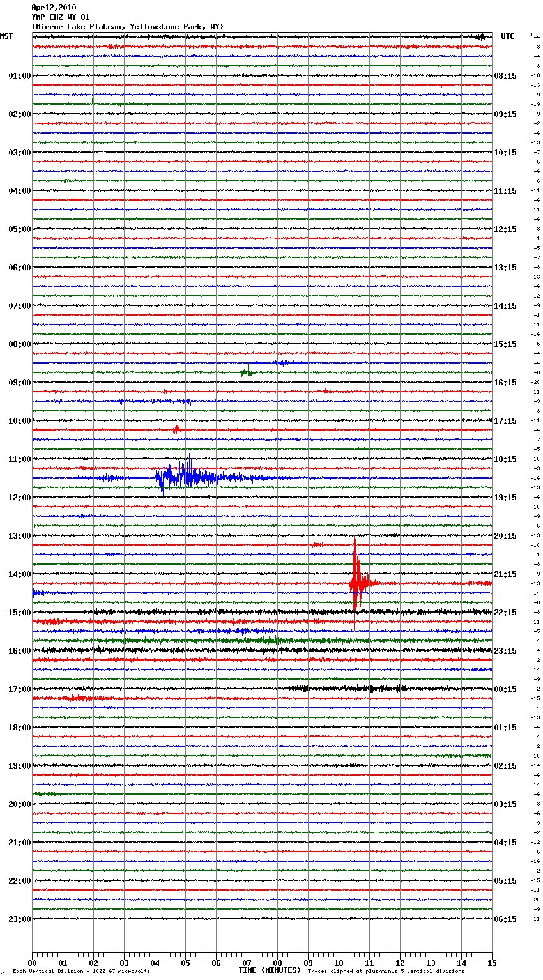Click the 23:15 UTC time label
This screenshot has width=543, height=980.
[x=505, y=651]
